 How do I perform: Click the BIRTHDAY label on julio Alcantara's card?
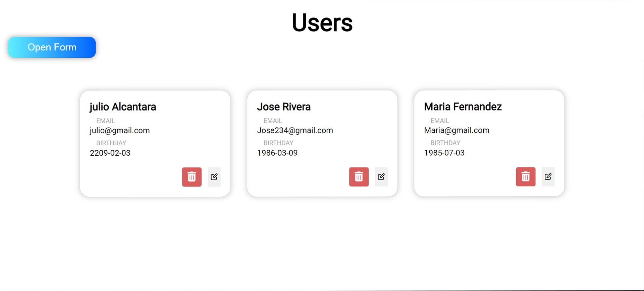click(111, 143)
